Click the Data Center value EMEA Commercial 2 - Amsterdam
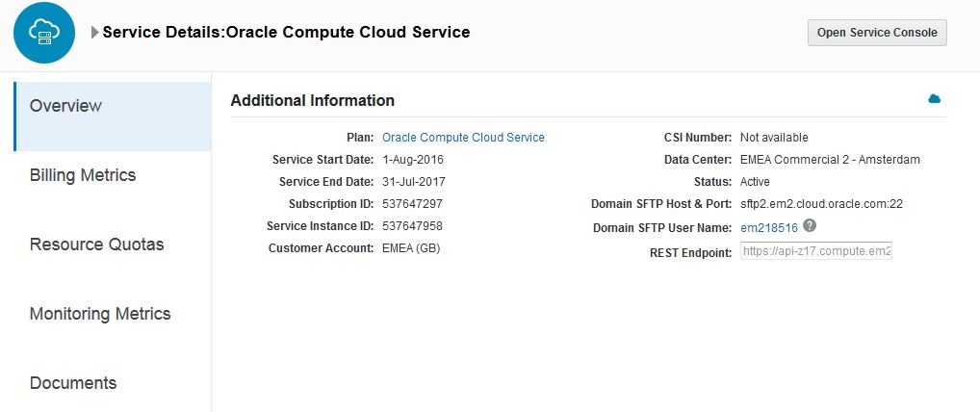980x412 pixels. pos(830,160)
